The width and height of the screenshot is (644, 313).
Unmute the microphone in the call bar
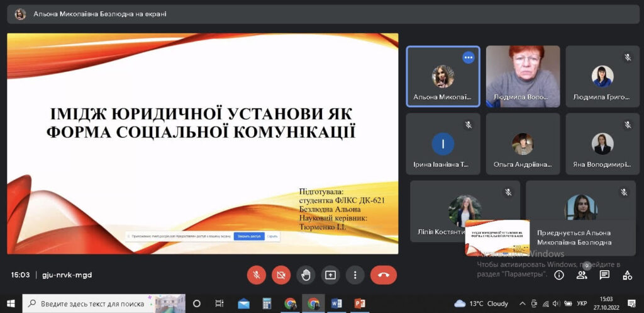tap(256, 275)
